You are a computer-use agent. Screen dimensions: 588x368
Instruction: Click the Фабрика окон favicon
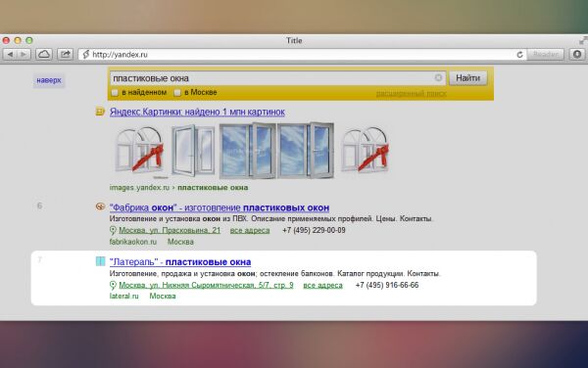point(100,207)
